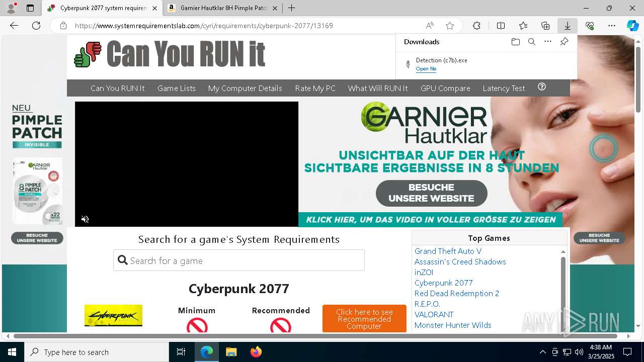Close the Cyberpunk 2077 tab
The width and height of the screenshot is (644, 362).
(154, 8)
